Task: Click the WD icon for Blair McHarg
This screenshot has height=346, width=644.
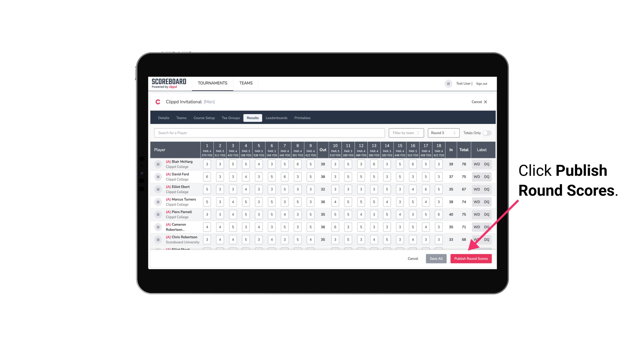Action: pyautogui.click(x=476, y=164)
